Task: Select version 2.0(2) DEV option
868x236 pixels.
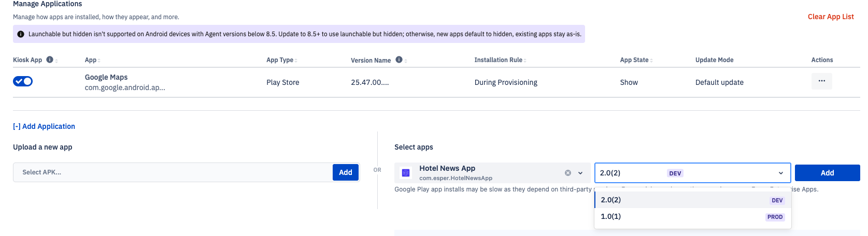Action: point(692,200)
